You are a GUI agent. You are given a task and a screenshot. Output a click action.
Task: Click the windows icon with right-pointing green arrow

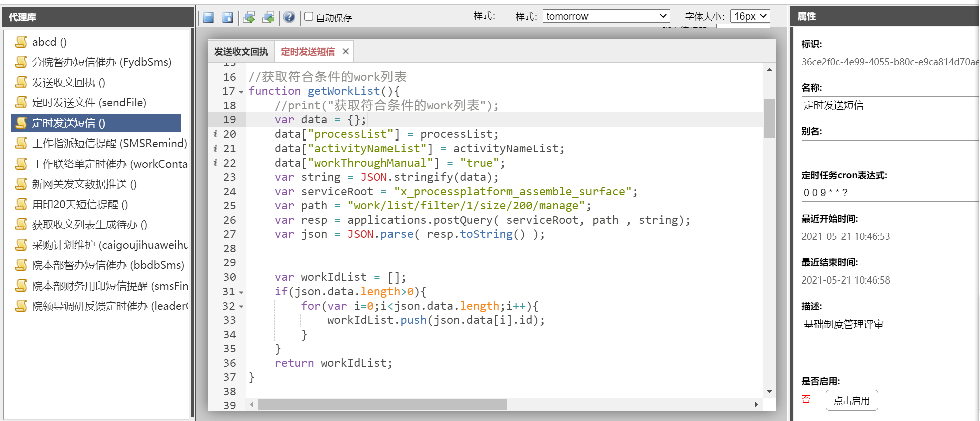[249, 17]
